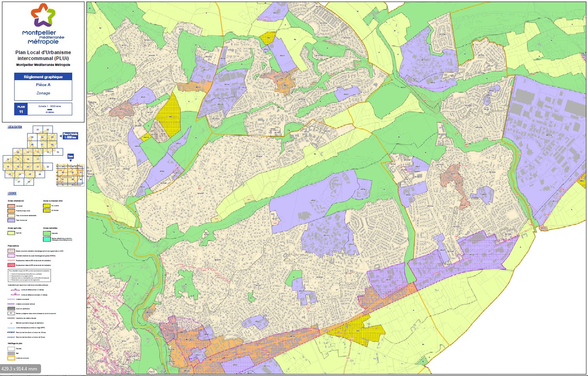Click the red hatched Emplacement réservé symbol
The height and width of the screenshot is (376, 588).
[x=11, y=265]
